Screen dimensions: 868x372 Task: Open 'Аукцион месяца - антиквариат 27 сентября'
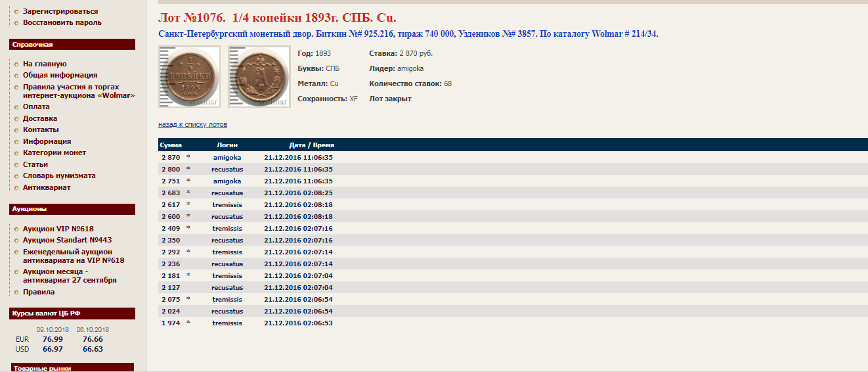click(x=70, y=276)
